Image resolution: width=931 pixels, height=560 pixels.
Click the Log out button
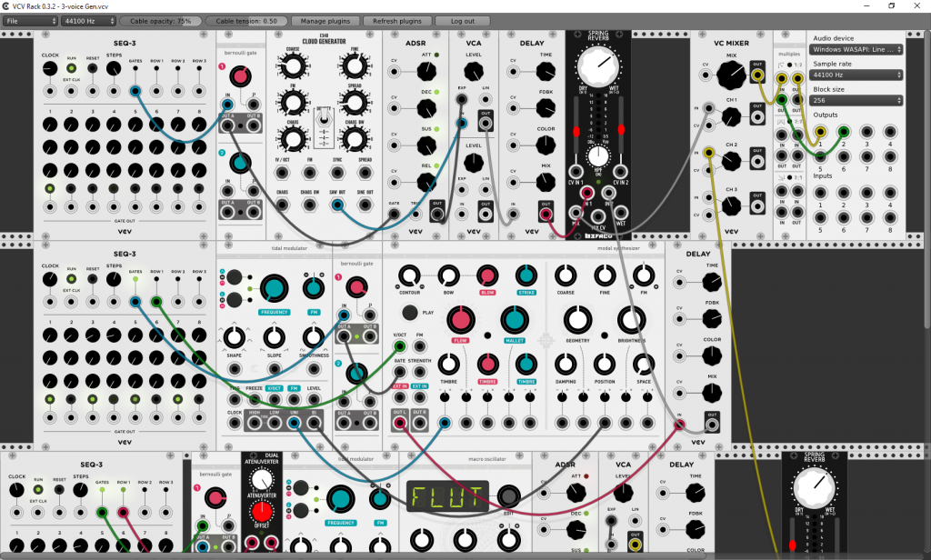[463, 21]
